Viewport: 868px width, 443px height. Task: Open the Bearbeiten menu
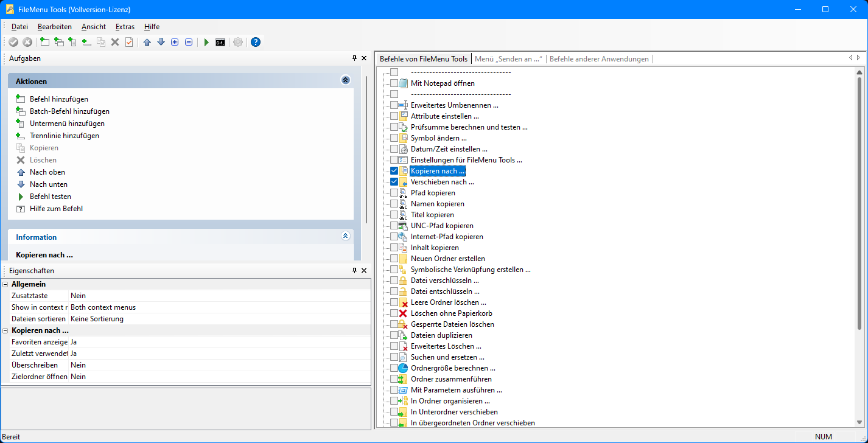[55, 27]
